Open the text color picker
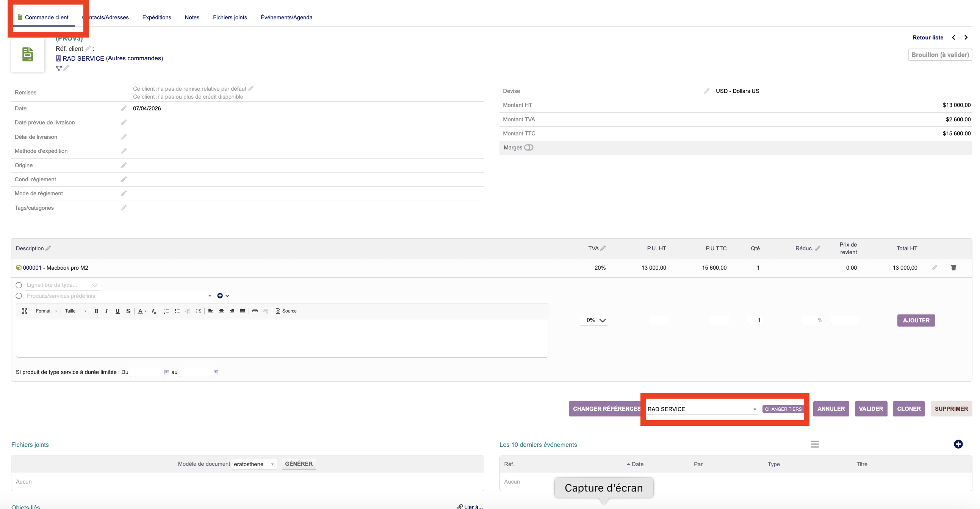 click(141, 311)
